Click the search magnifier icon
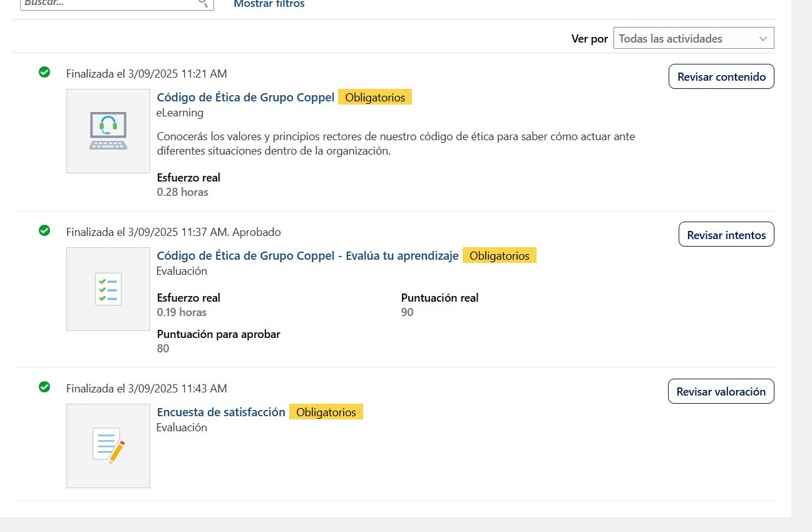812x532 pixels. click(x=203, y=3)
